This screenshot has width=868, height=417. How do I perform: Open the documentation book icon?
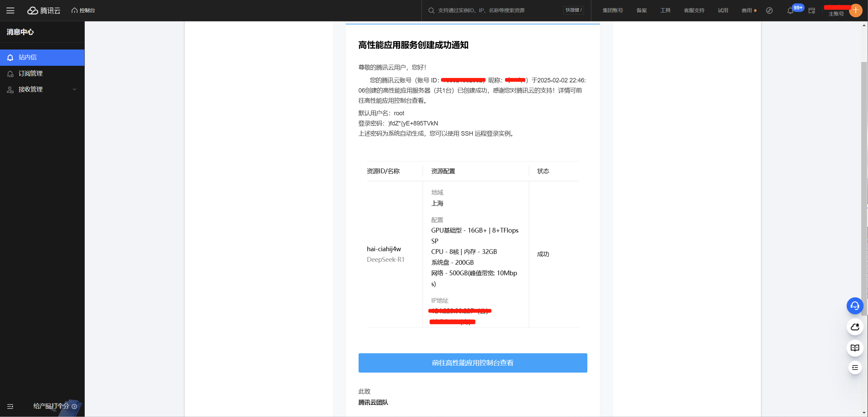[855, 348]
